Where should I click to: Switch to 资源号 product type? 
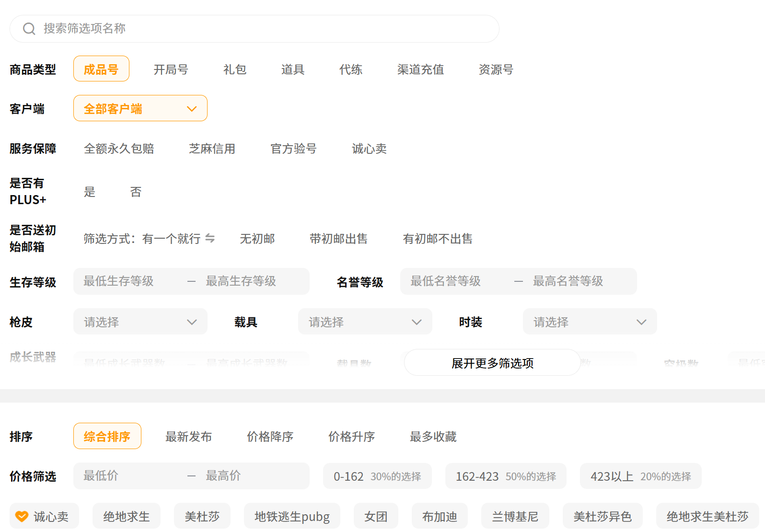pos(496,69)
